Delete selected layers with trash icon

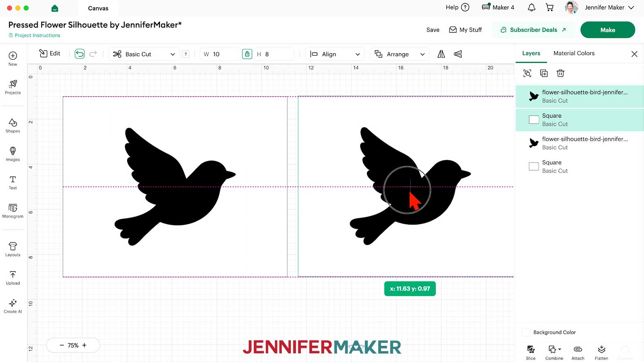560,73
